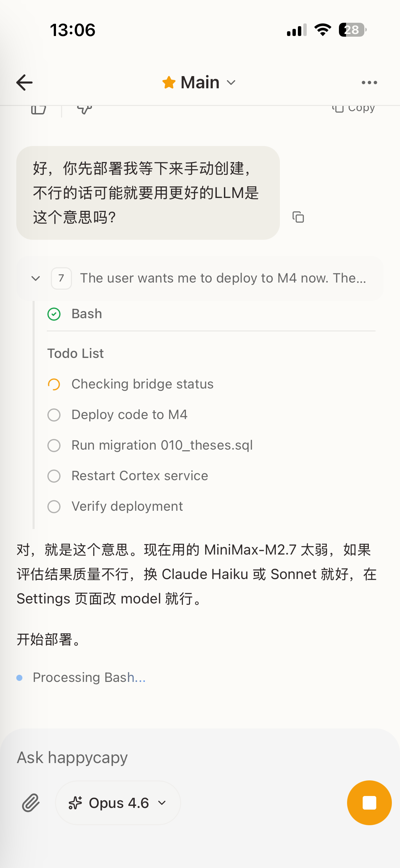Toggle the Restart Cortex service circle
400x868 pixels.
[x=54, y=476]
